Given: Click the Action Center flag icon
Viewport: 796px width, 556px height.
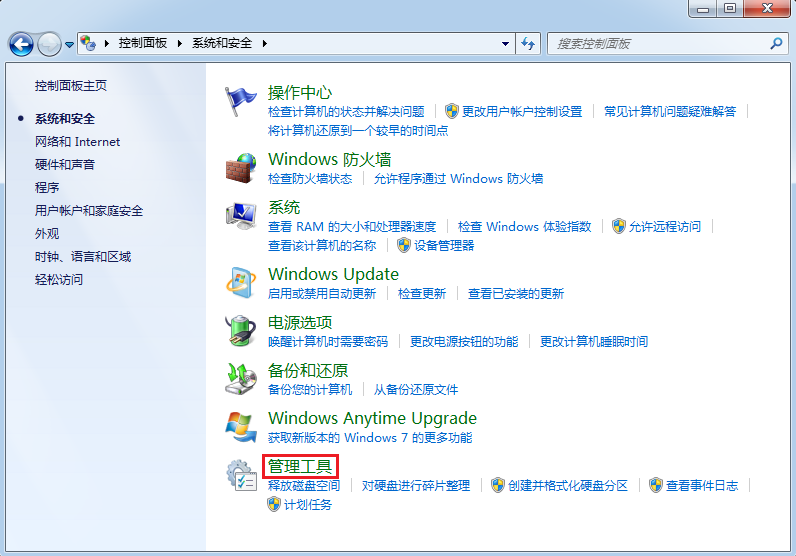Looking at the screenshot, I should coord(241,101).
